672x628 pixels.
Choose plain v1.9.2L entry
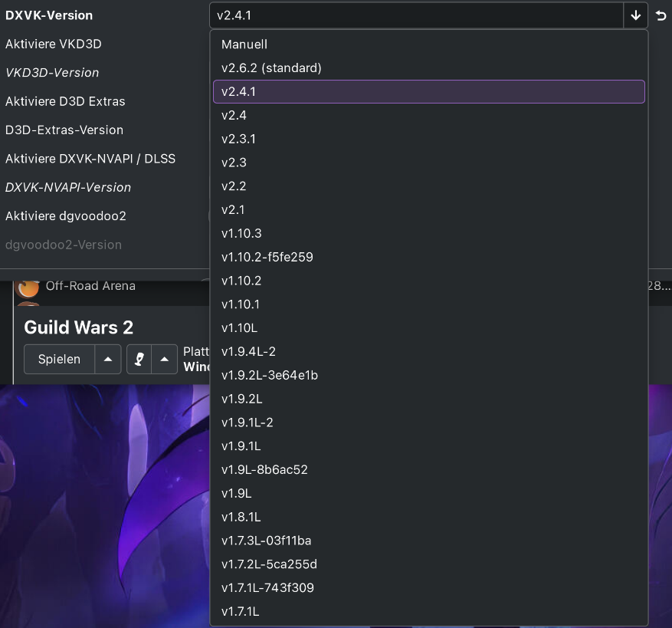(428, 399)
